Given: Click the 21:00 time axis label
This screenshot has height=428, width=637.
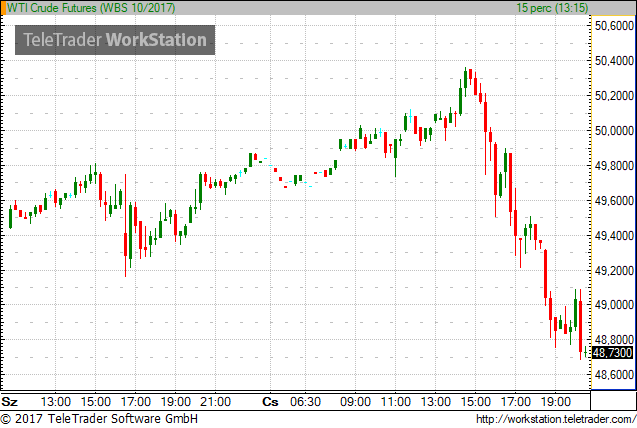Looking at the screenshot, I should [x=215, y=402].
